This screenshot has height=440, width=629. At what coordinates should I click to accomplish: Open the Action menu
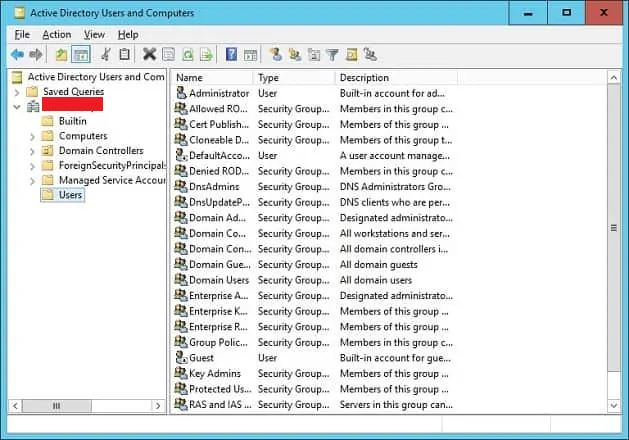[x=57, y=34]
